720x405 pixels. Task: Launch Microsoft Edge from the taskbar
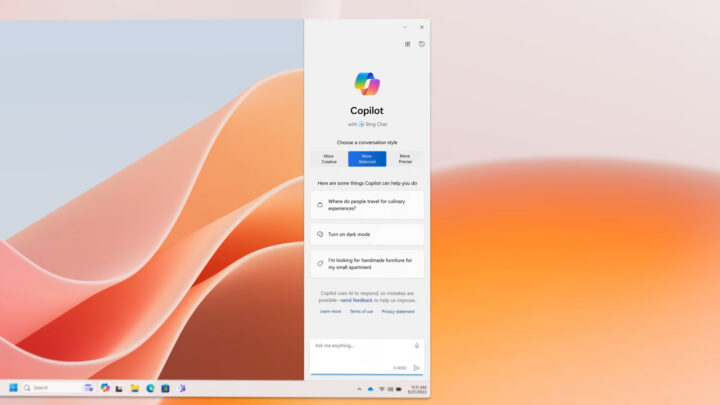tap(150, 387)
